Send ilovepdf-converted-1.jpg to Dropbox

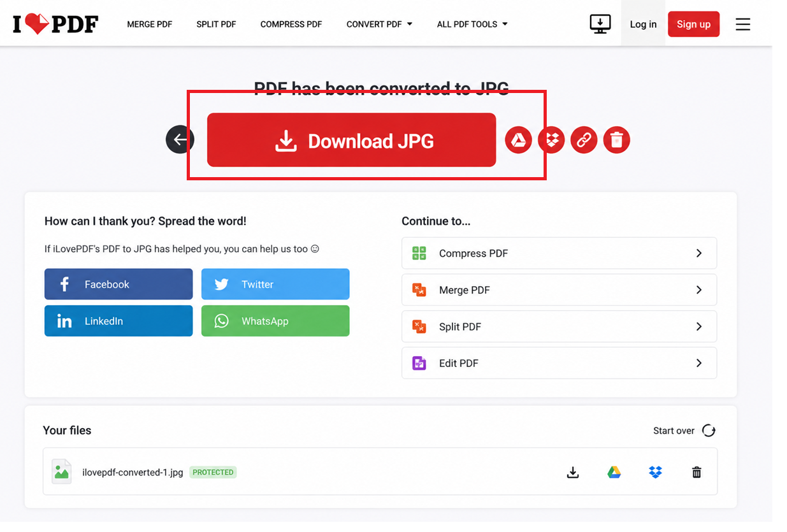point(655,472)
